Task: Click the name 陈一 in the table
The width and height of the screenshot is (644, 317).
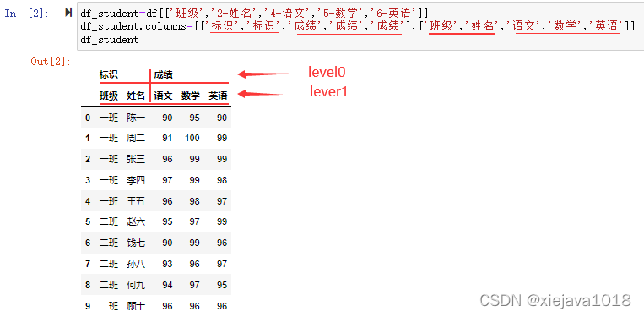Action: [136, 118]
